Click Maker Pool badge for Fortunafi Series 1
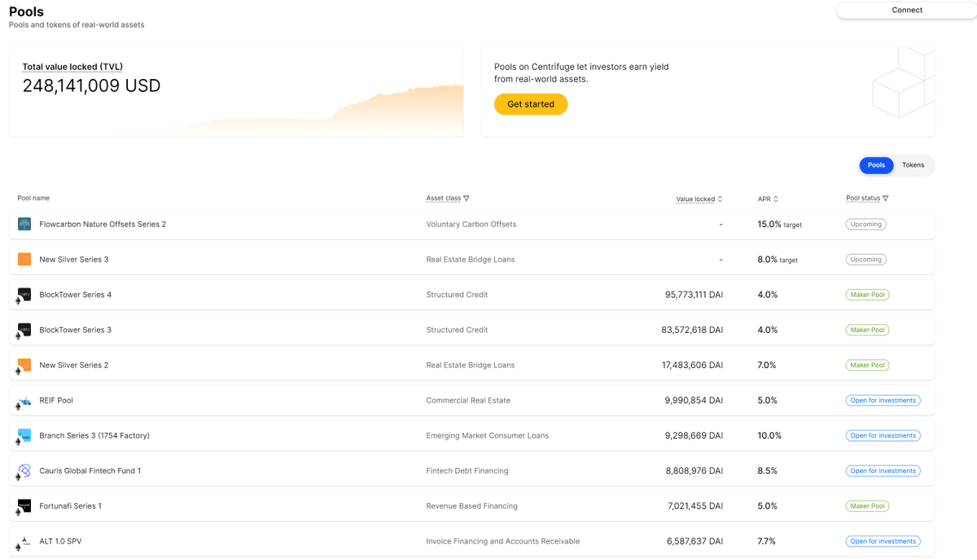Image resolution: width=977 pixels, height=560 pixels. coord(867,506)
